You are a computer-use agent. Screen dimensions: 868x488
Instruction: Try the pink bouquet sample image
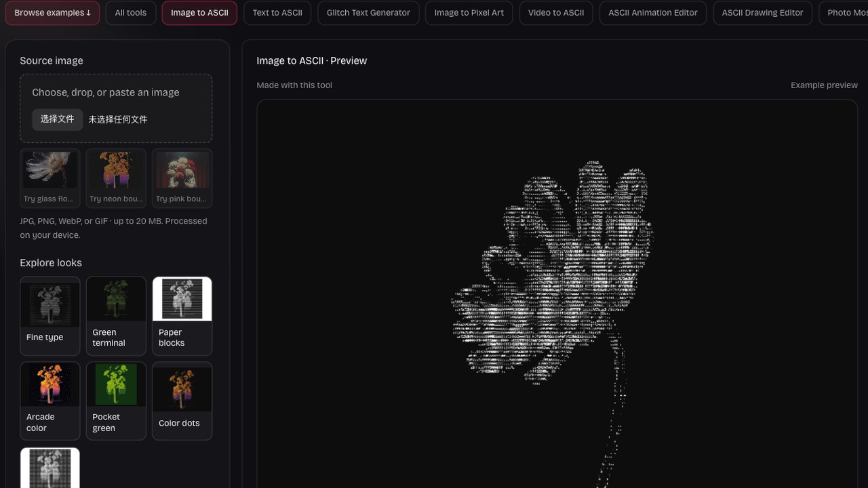click(x=182, y=178)
